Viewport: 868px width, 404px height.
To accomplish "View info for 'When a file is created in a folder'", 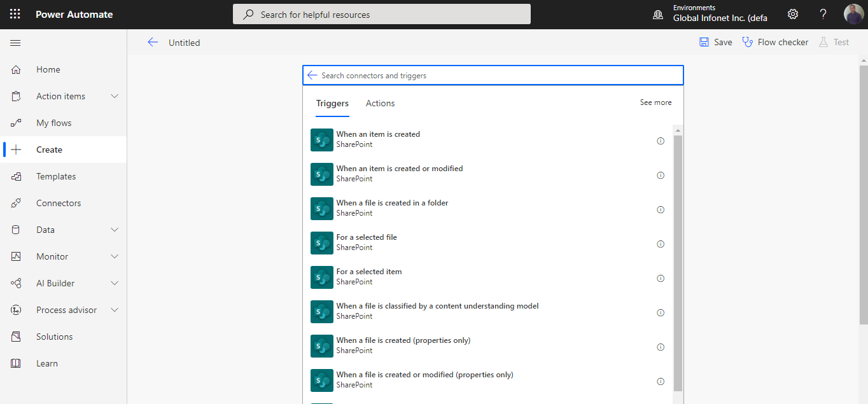I will tap(661, 209).
